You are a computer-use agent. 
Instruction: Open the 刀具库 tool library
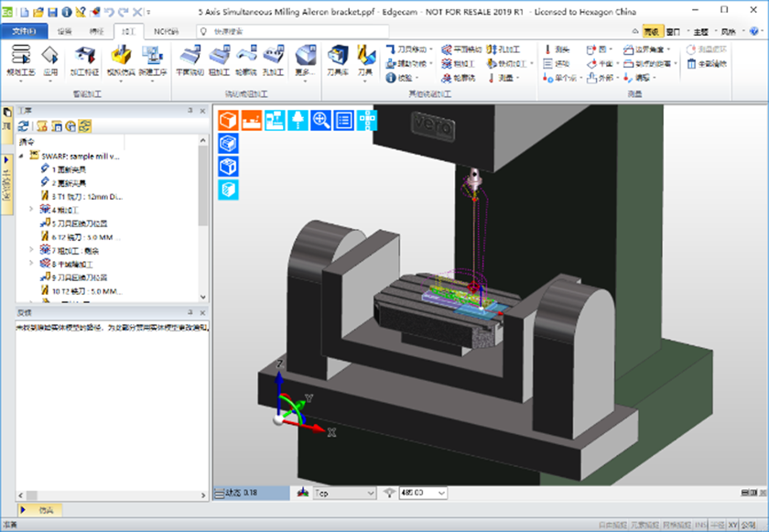coord(338,59)
